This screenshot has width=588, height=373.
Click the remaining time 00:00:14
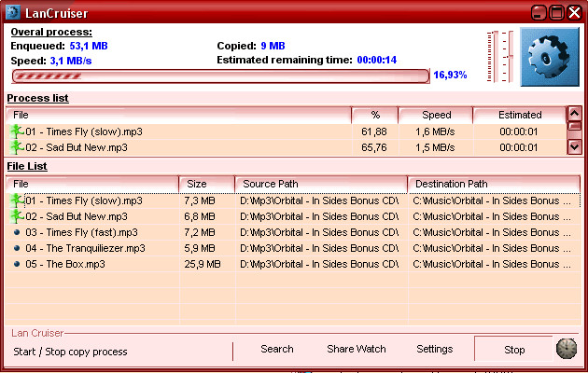coord(376,60)
